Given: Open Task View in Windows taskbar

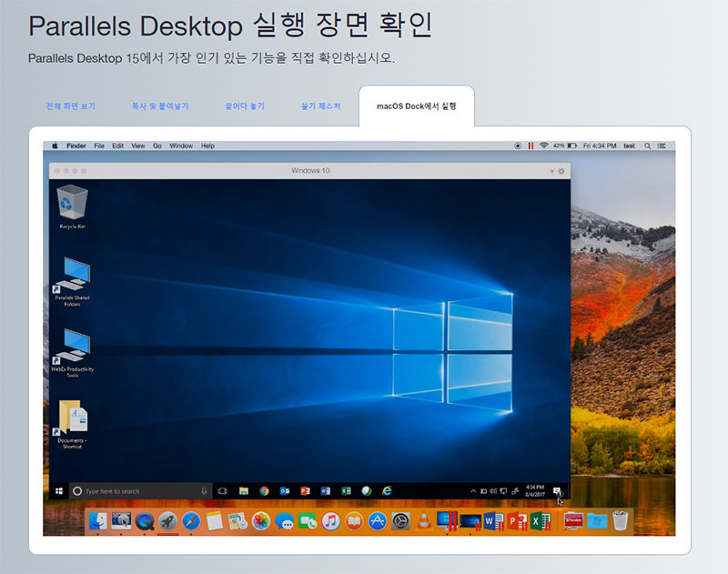Looking at the screenshot, I should point(222,491).
